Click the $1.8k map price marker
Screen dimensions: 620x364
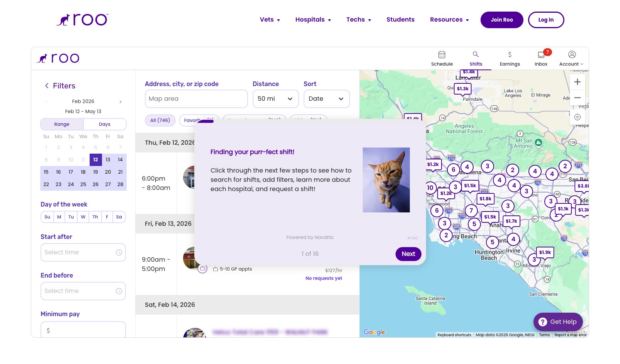click(x=486, y=199)
